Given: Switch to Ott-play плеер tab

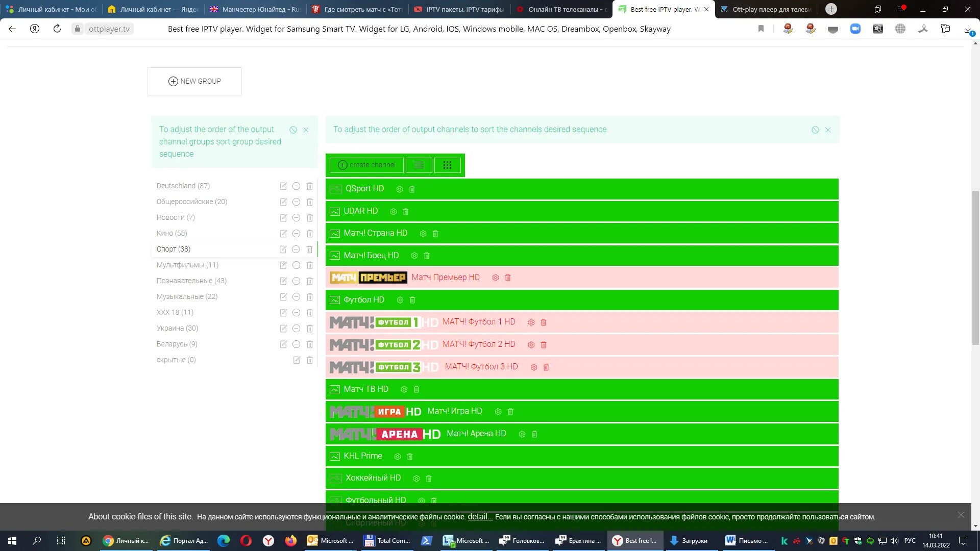Looking at the screenshot, I should click(x=766, y=9).
